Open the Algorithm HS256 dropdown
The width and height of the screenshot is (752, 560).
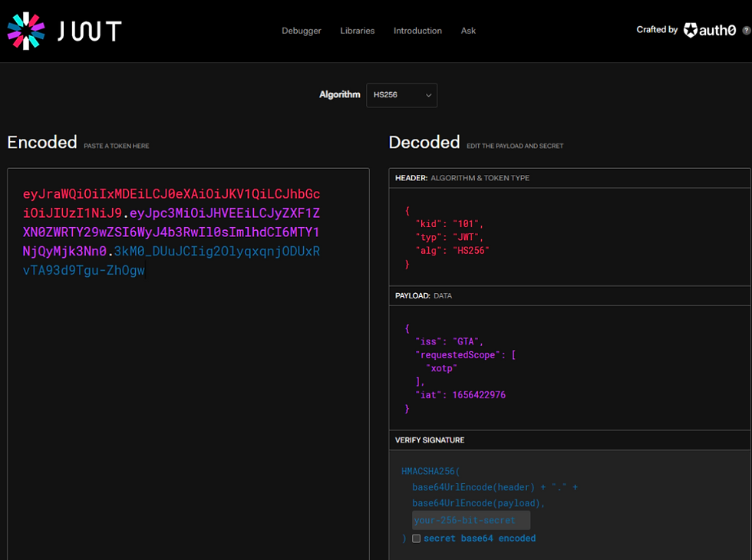(x=402, y=95)
